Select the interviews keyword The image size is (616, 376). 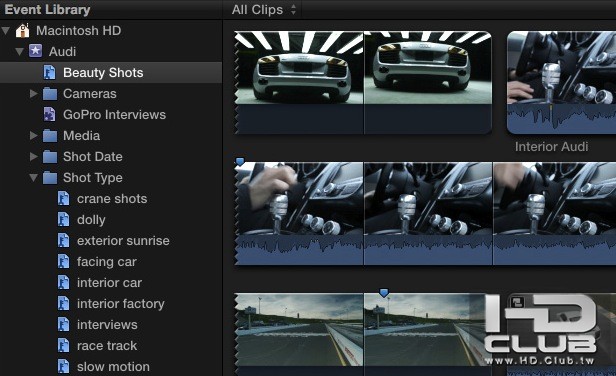click(x=107, y=325)
